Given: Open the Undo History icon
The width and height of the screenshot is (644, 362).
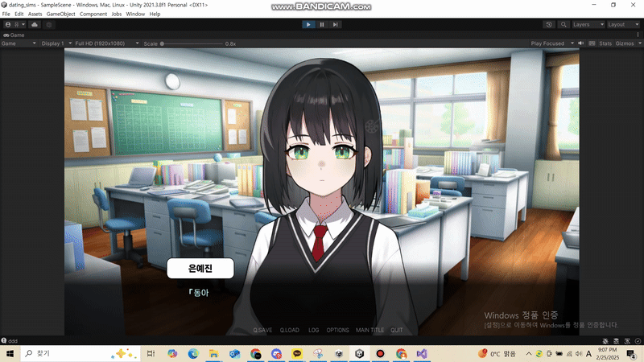Looking at the screenshot, I should coord(549,25).
